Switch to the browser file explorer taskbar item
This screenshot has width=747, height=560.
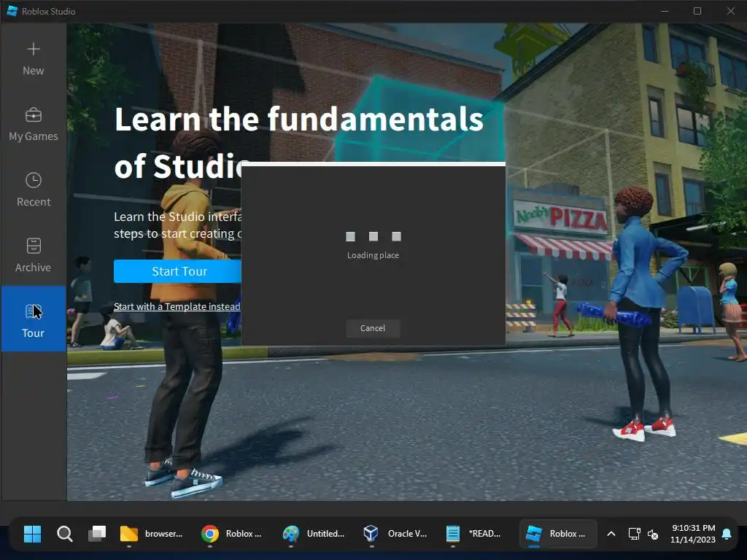click(152, 534)
